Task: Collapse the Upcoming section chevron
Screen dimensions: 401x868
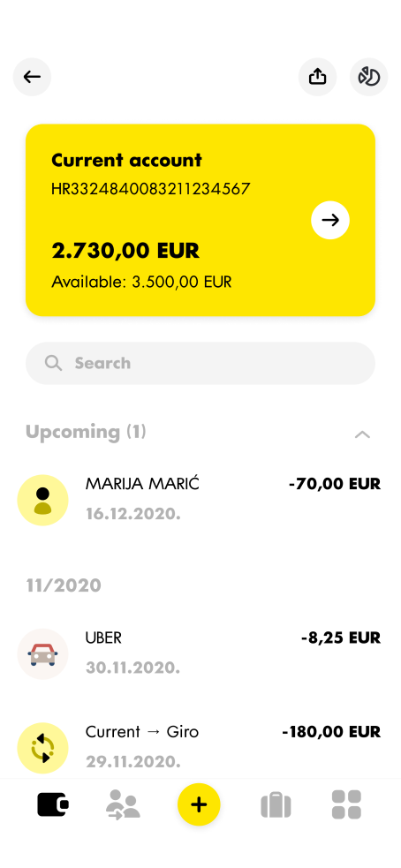Action: (x=362, y=434)
